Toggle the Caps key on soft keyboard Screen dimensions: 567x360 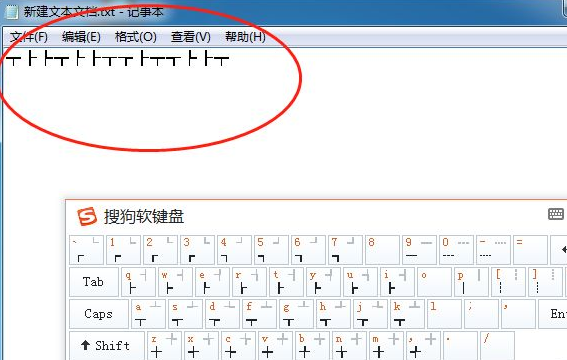pyautogui.click(x=99, y=314)
